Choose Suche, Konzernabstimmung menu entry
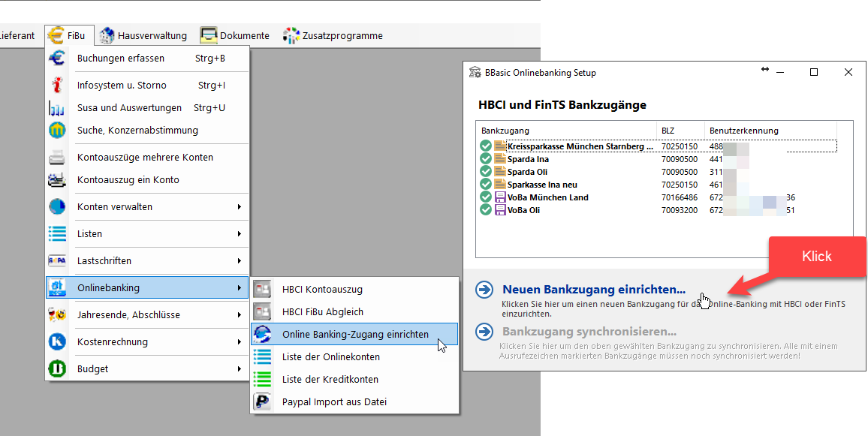This screenshot has width=868, height=436. tap(147, 131)
